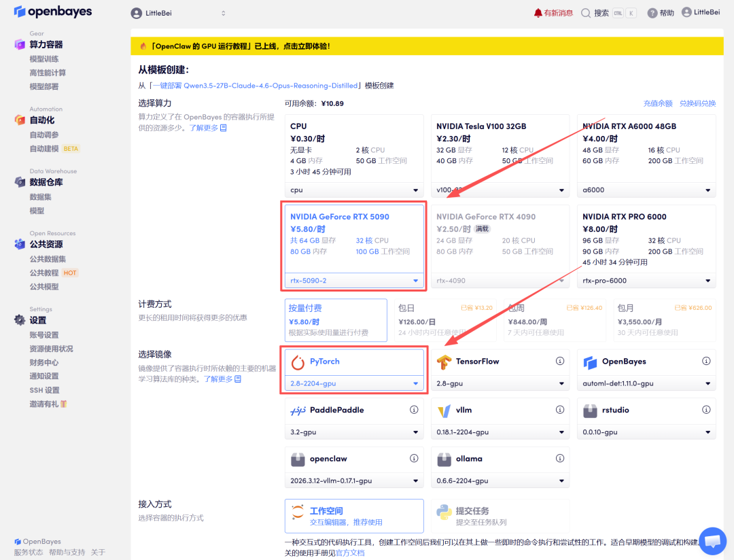Click the 官方文档 link
Viewport: 734px width, 560px height.
coord(350,553)
